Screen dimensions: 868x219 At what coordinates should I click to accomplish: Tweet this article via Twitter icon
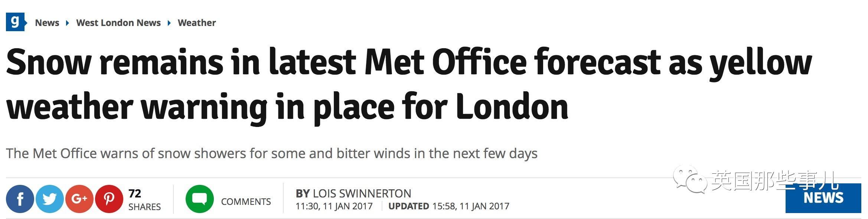tap(50, 199)
